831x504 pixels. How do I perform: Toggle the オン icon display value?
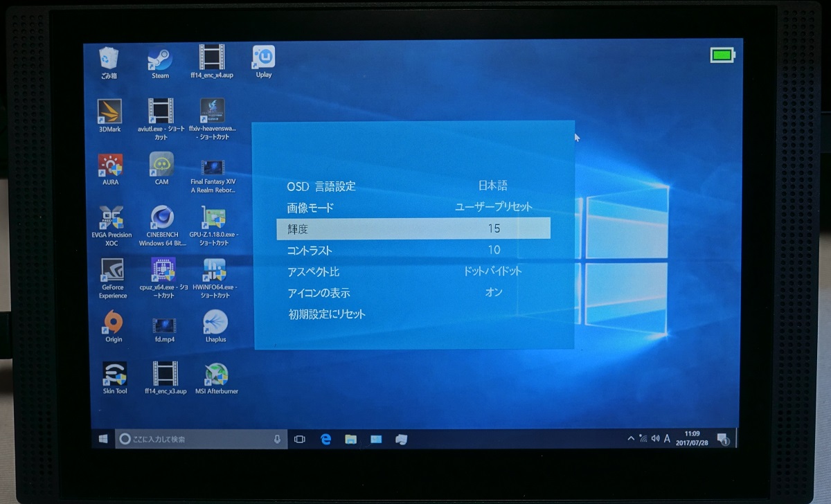494,292
